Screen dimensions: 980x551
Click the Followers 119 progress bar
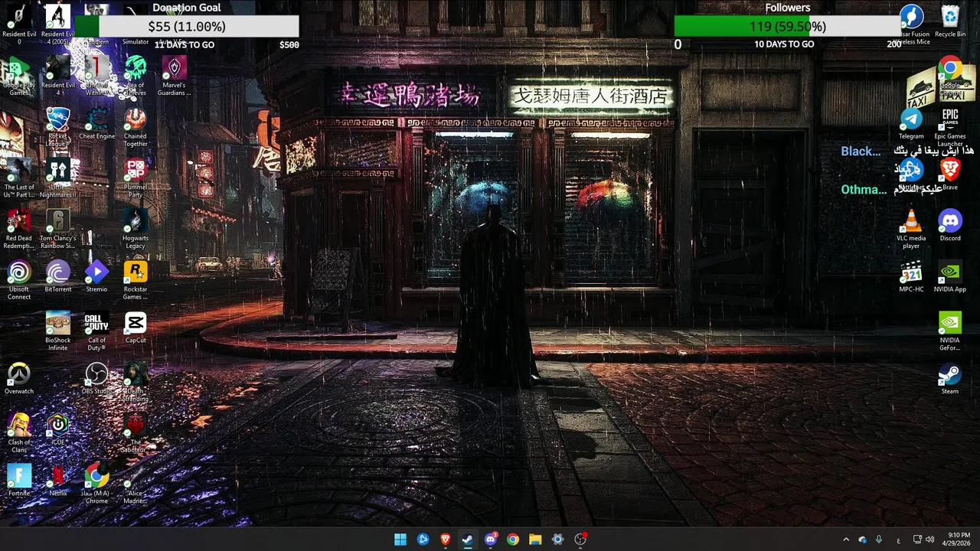(788, 26)
